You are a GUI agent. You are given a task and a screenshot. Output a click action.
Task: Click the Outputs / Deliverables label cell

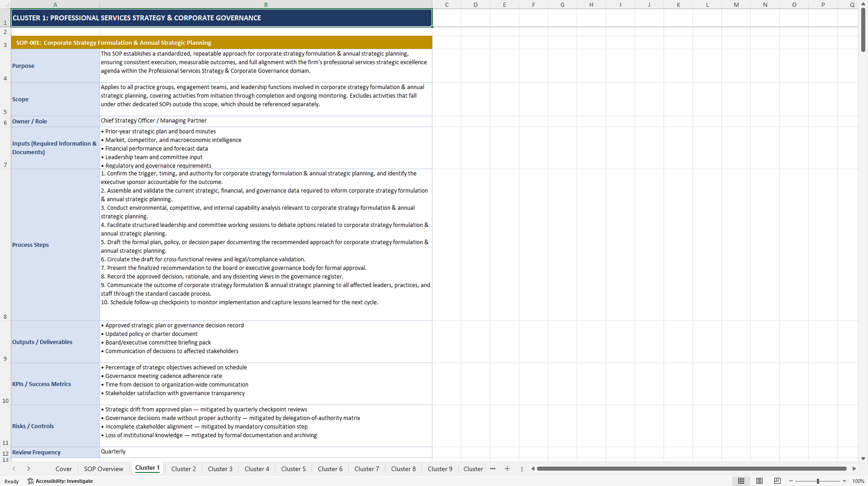point(55,342)
